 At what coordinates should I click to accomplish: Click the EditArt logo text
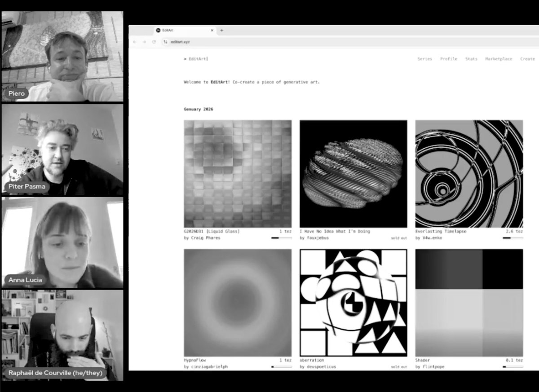(196, 59)
